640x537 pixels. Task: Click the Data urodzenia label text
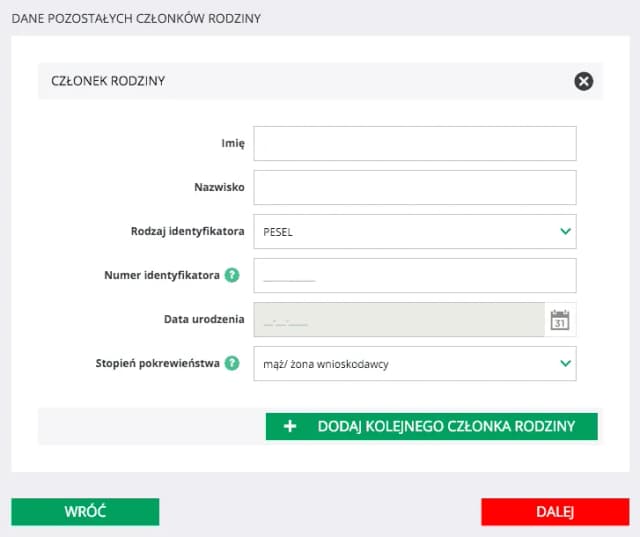pos(204,319)
